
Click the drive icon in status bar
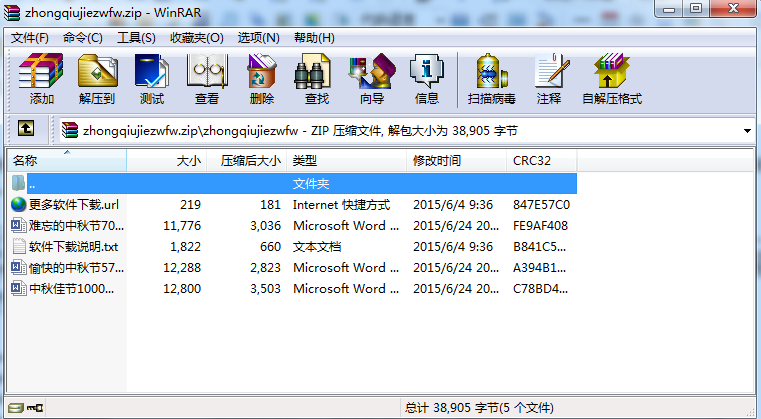click(16, 408)
